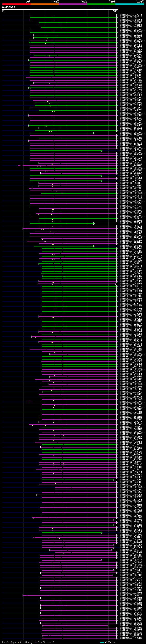Image resolution: width=146 pixels, height=644 pixels.
Task: Open hit UniRef100_Q76NW5
Action: click(x=131, y=27)
